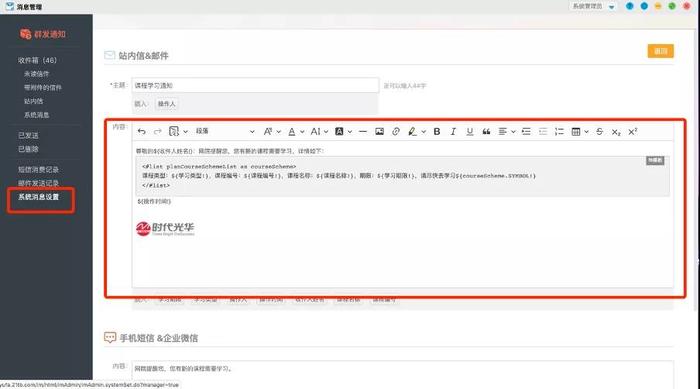Click the text alignment icon
This screenshot has width=700, height=389.
tap(503, 131)
